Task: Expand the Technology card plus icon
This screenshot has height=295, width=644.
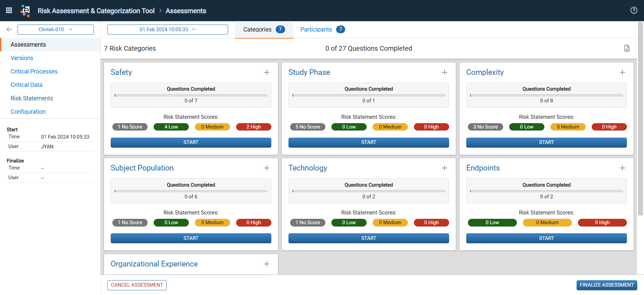Action: [444, 168]
